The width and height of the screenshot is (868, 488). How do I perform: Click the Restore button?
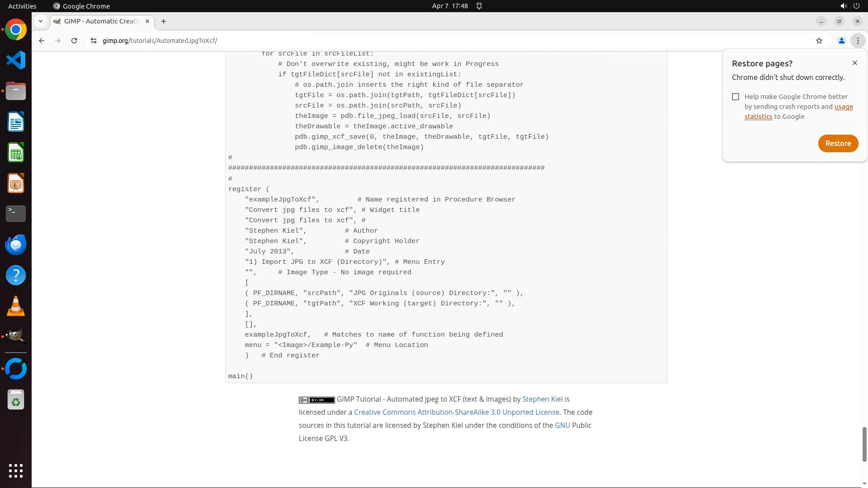coord(838,143)
